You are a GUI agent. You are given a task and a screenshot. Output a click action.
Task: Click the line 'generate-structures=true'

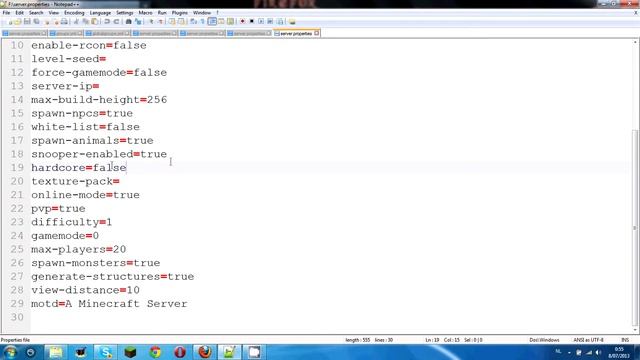click(112, 277)
